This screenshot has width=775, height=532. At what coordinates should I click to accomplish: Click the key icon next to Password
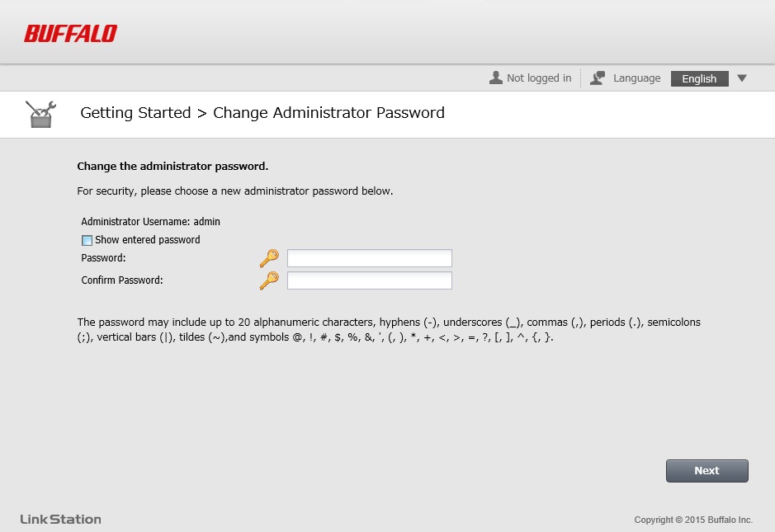(x=269, y=258)
